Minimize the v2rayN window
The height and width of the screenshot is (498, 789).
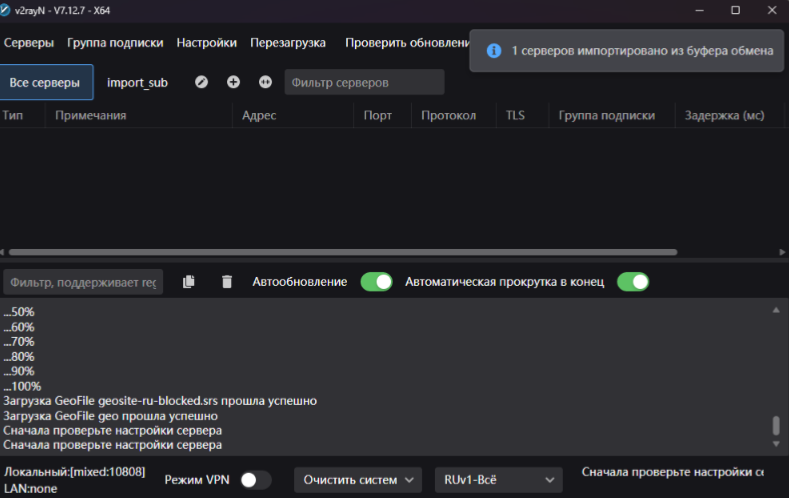[x=699, y=10]
